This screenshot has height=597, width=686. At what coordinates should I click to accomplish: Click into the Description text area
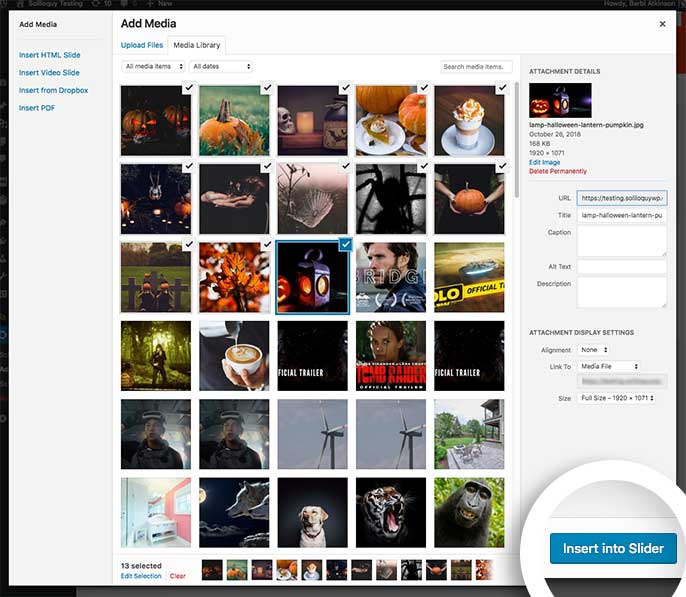622,292
